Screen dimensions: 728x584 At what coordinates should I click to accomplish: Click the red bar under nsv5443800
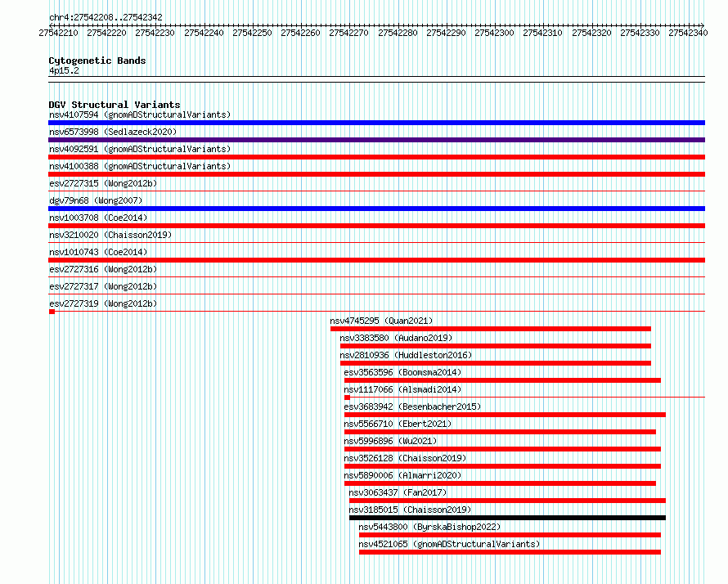click(x=510, y=535)
